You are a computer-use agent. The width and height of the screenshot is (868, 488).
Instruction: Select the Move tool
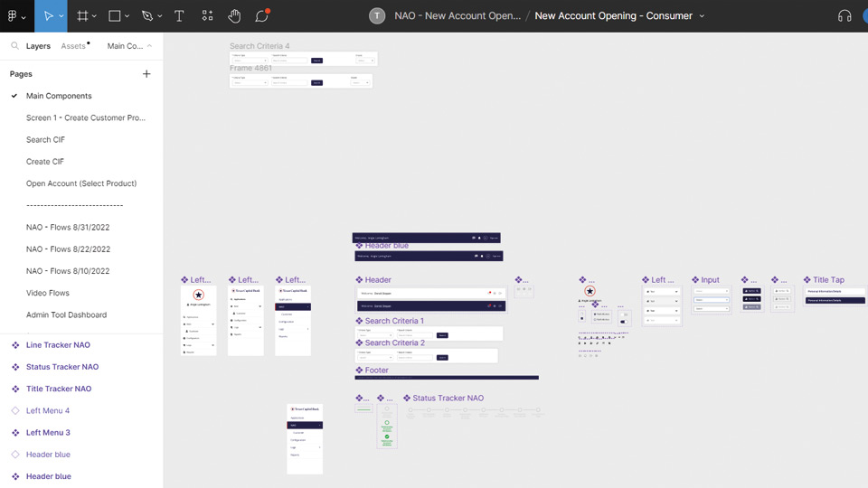(50, 16)
